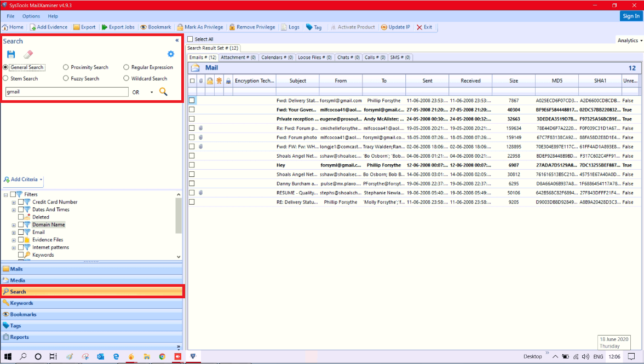Image resolution: width=644 pixels, height=364 pixels.
Task: Switch to the Loose Files # (0) tab
Action: [x=314, y=57]
